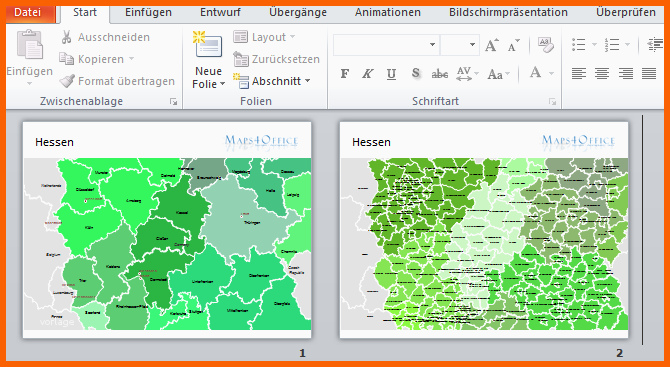This screenshot has width=670, height=367.
Task: Click the Format übertragen label
Action: point(126,81)
